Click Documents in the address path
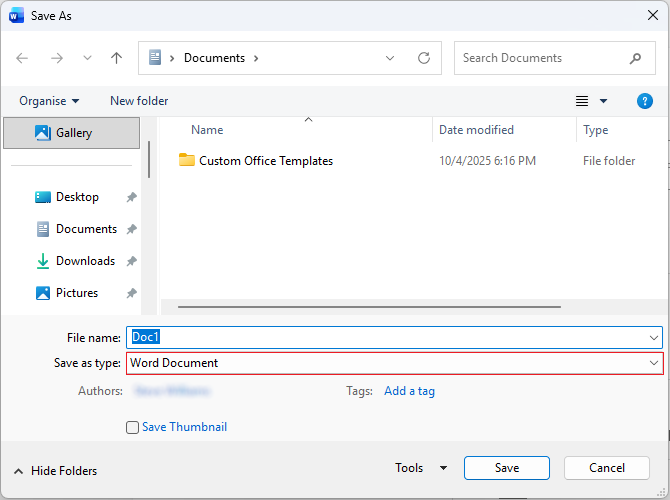 click(x=215, y=58)
